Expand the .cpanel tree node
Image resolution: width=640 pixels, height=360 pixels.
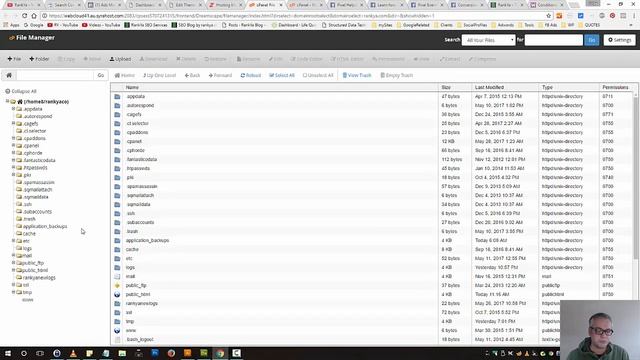pyautogui.click(x=13, y=145)
